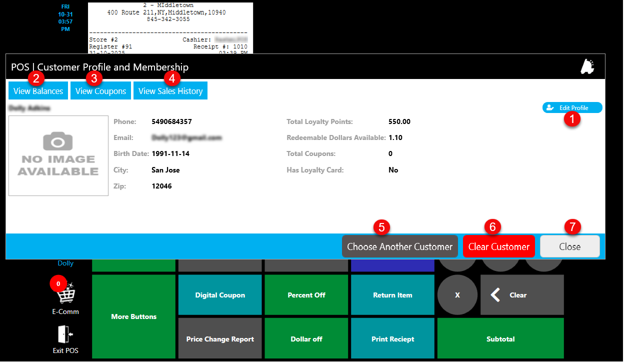This screenshot has height=364, width=624.
Task: Select Choose Another Customer
Action: coord(399,246)
